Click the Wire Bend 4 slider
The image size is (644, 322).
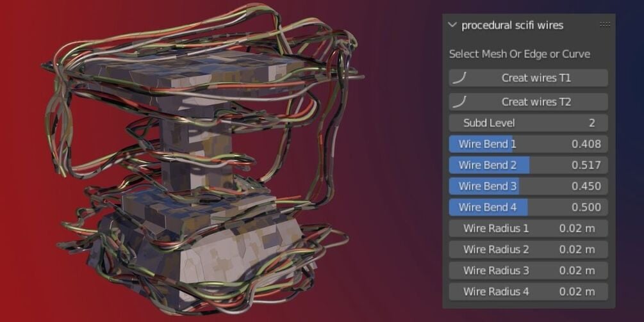tap(528, 207)
